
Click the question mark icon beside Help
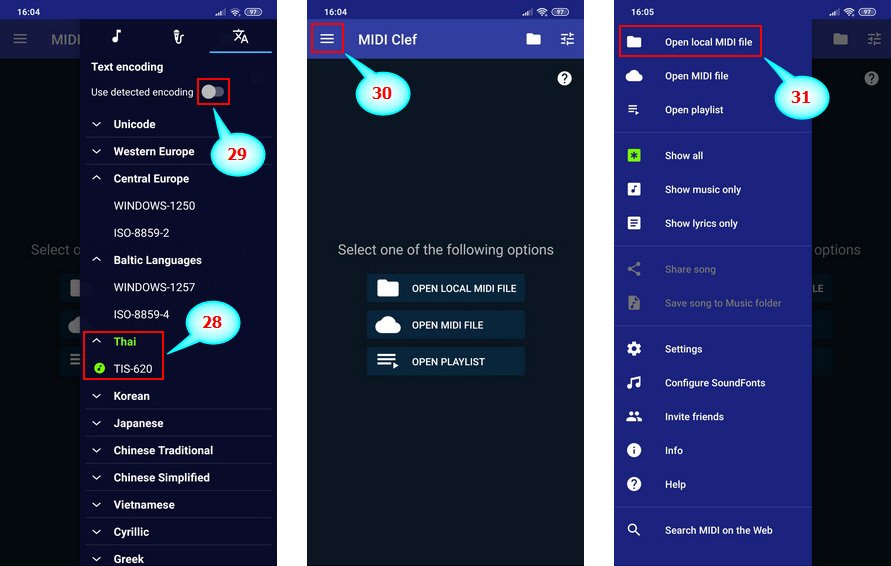click(634, 484)
